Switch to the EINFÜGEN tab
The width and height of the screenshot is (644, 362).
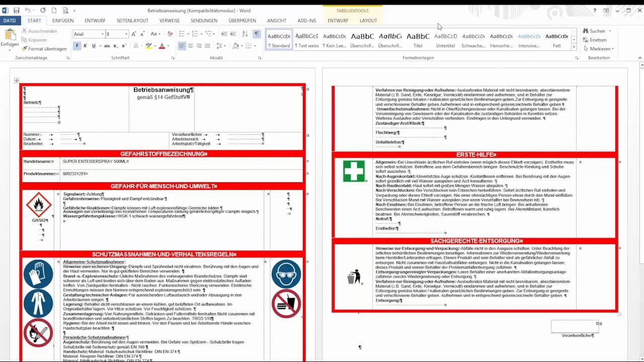pos(63,21)
